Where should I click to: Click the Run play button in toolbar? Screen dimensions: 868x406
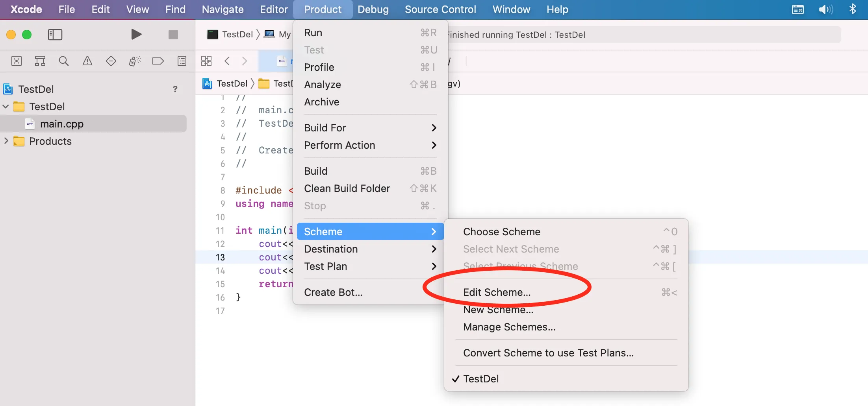point(136,35)
